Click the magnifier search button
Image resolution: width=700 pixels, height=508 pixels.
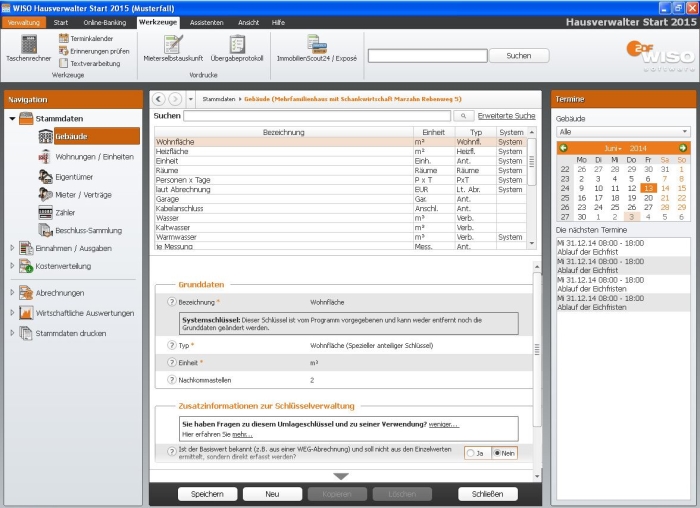463,116
